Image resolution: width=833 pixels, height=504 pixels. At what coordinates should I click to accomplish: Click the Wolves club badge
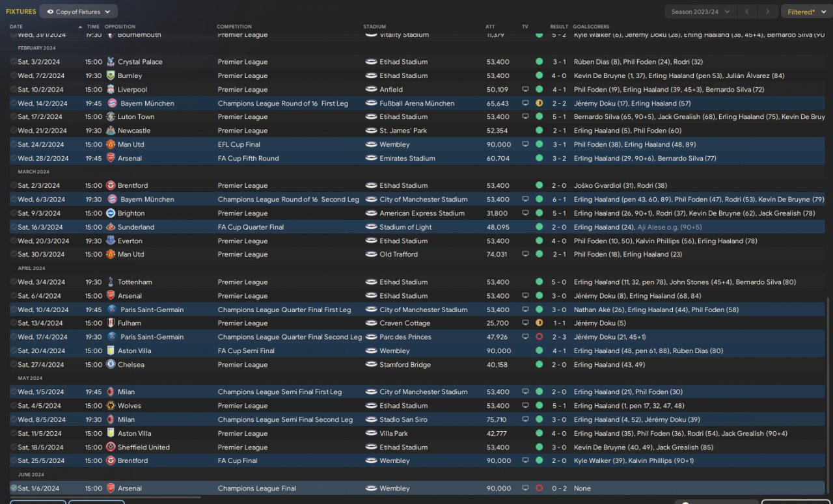(111, 406)
